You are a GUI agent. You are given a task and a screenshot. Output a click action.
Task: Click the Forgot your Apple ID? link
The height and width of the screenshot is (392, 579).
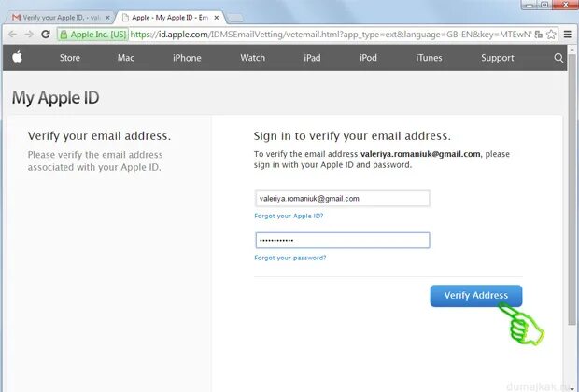coord(289,216)
